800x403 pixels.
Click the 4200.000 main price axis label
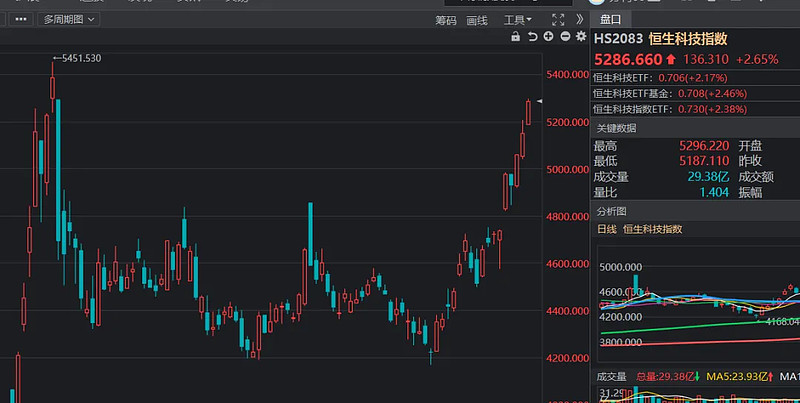click(567, 358)
